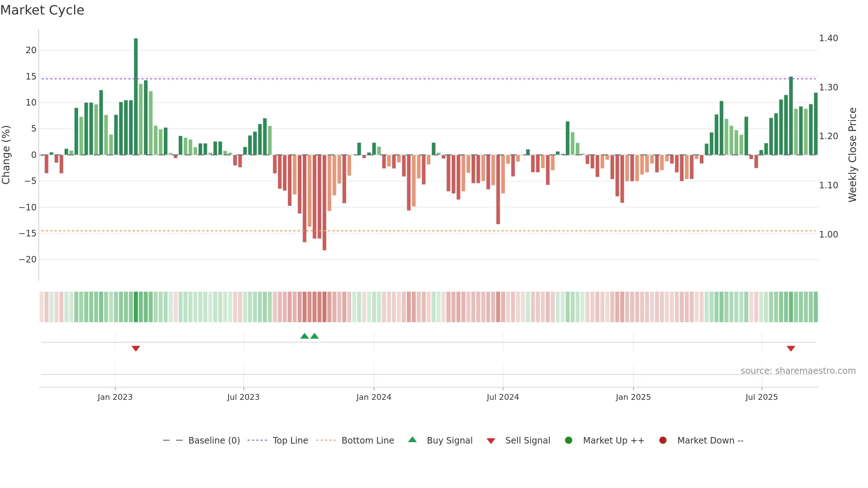Toggle the Bottom Line legend entry
This screenshot has width=868, height=488.
(x=355, y=440)
